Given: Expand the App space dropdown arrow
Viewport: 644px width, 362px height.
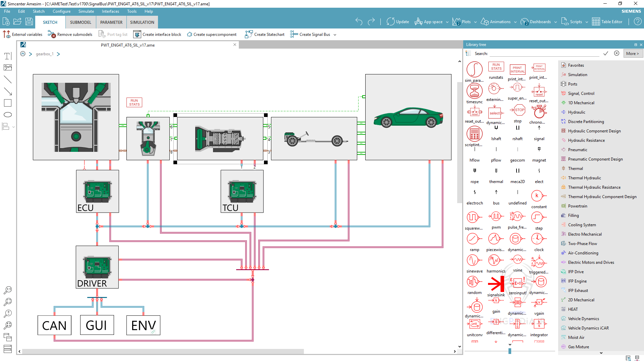Looking at the screenshot, I should [447, 22].
